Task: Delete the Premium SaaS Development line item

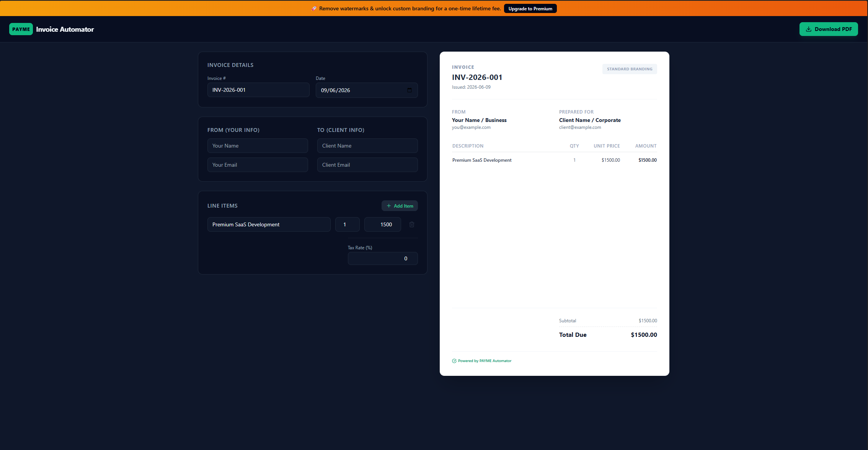Action: tap(412, 224)
